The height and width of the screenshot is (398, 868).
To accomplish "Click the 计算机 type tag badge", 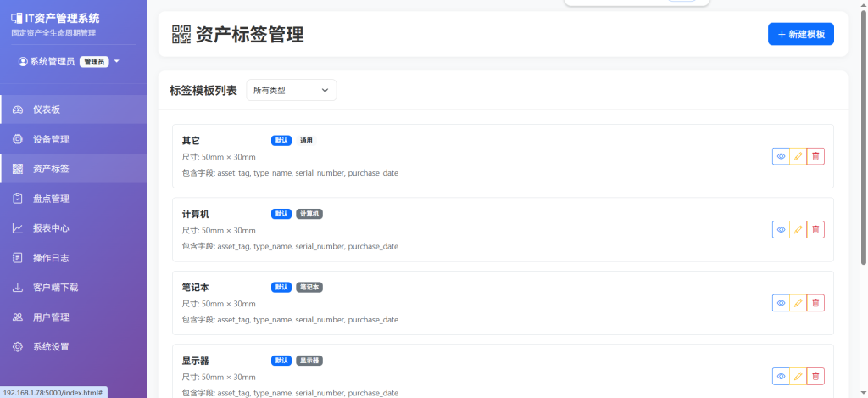I will 309,214.
